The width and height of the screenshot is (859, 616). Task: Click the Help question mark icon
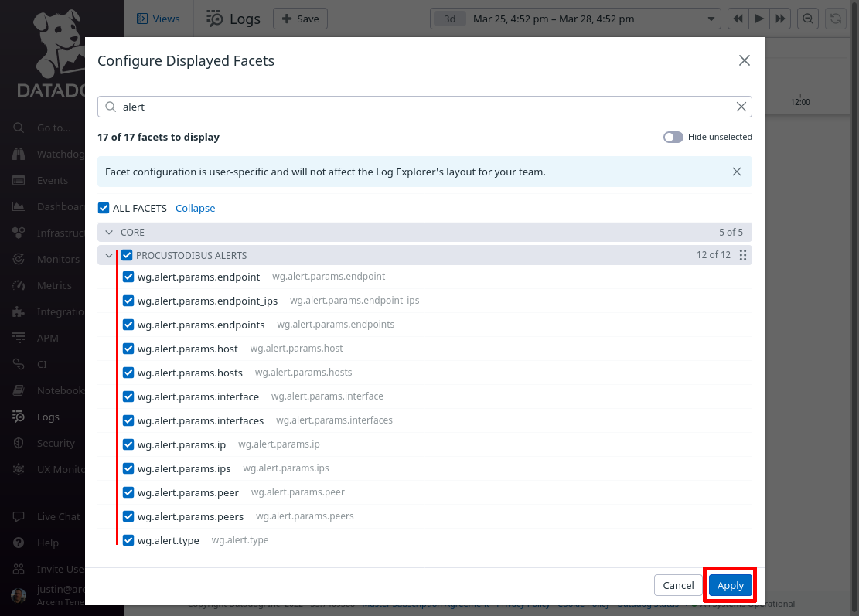pyautogui.click(x=19, y=543)
